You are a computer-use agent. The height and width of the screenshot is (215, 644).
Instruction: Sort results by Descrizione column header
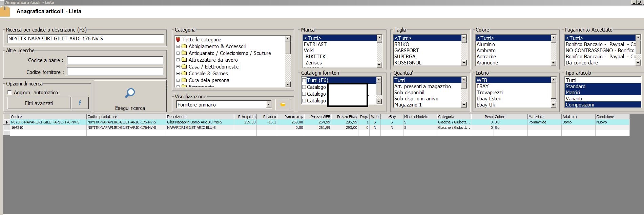pos(200,117)
